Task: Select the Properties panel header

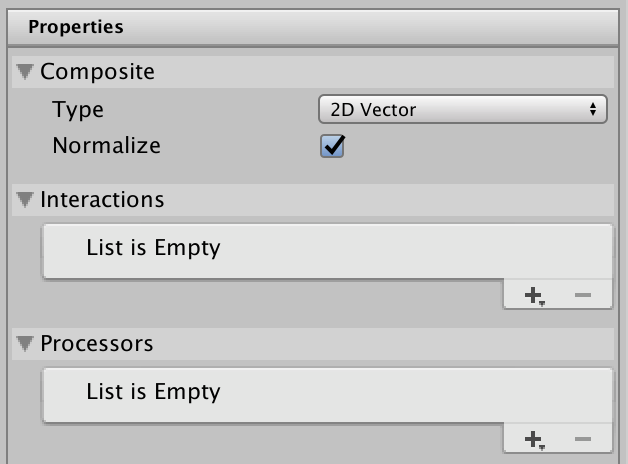Action: 75,26
